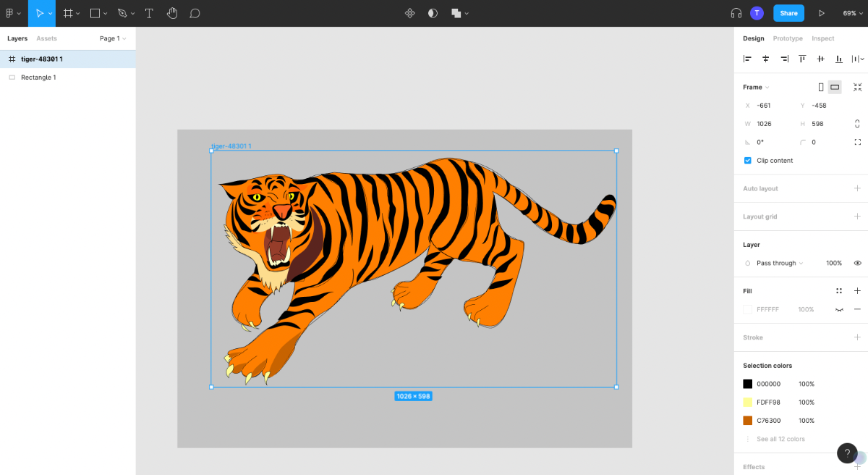Select the Text tool
868x475 pixels.
(x=149, y=12)
